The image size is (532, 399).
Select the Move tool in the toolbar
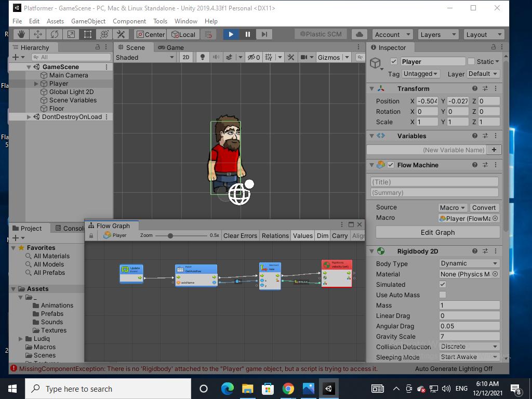[x=38, y=34]
